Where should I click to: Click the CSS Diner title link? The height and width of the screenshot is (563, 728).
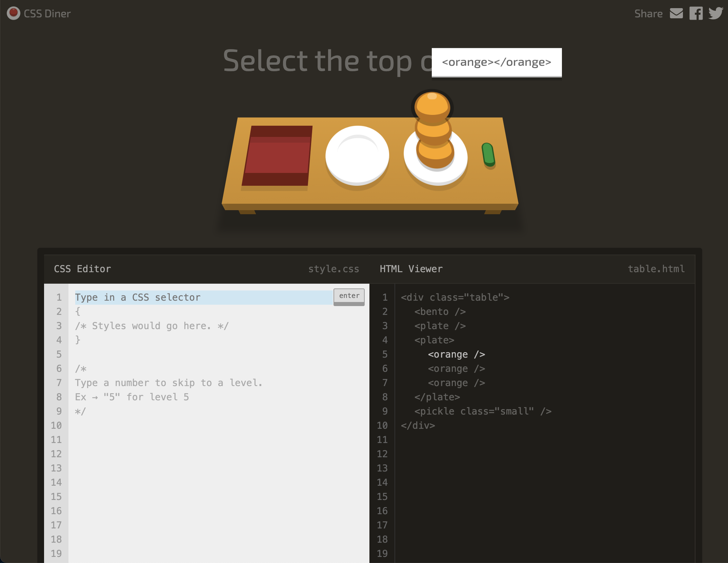point(47,14)
